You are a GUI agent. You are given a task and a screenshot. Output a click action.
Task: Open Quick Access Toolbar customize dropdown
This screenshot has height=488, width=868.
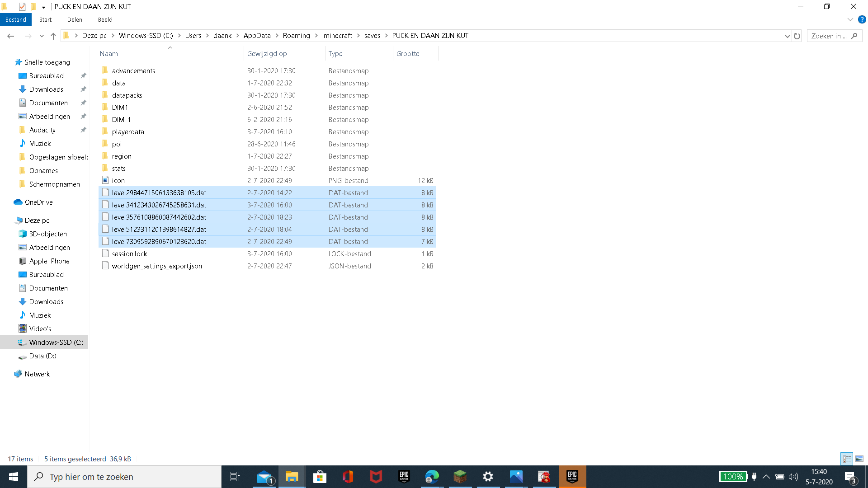(43, 7)
